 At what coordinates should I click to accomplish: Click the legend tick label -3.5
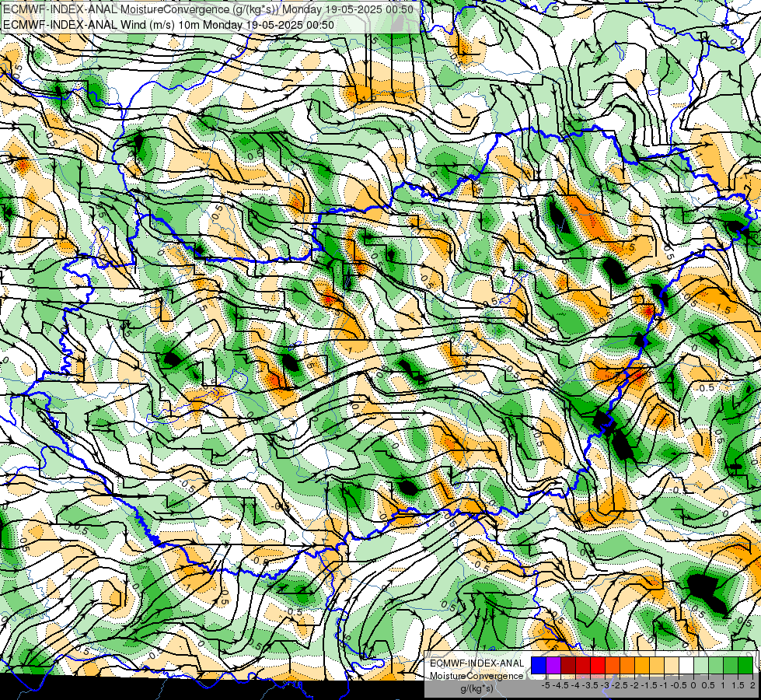[590, 685]
